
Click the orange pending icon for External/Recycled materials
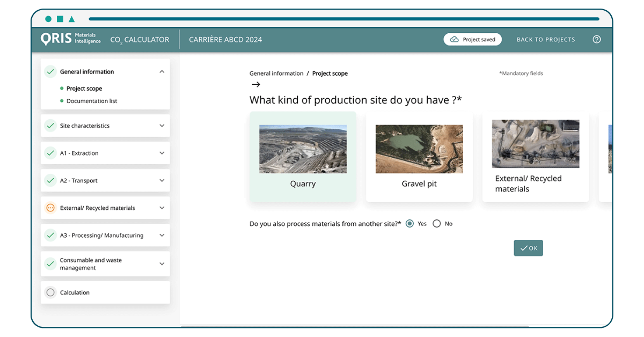(x=50, y=208)
